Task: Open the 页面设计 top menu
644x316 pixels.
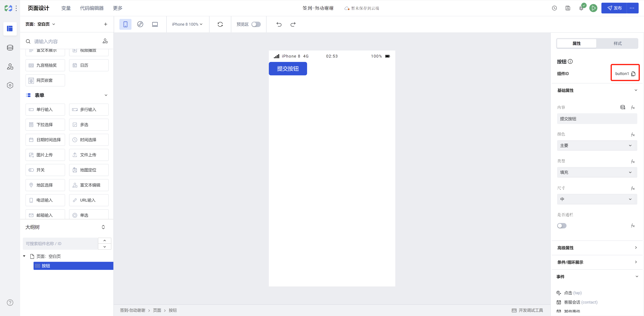Action: coord(39,8)
